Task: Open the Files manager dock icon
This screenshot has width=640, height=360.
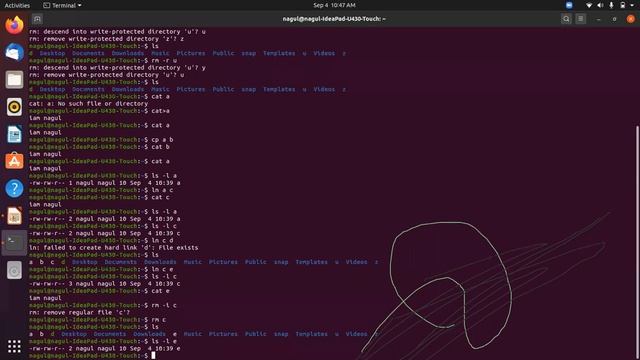Action: [x=14, y=80]
